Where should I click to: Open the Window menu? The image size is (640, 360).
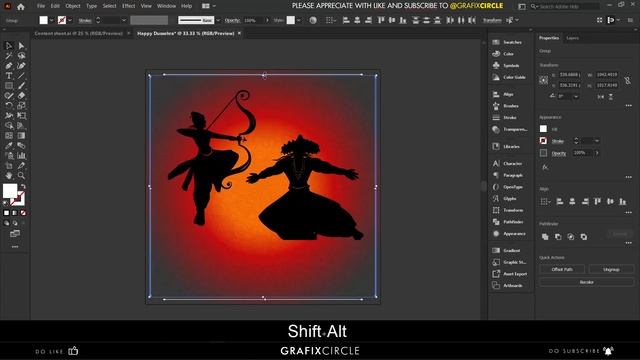pyautogui.click(x=166, y=6)
